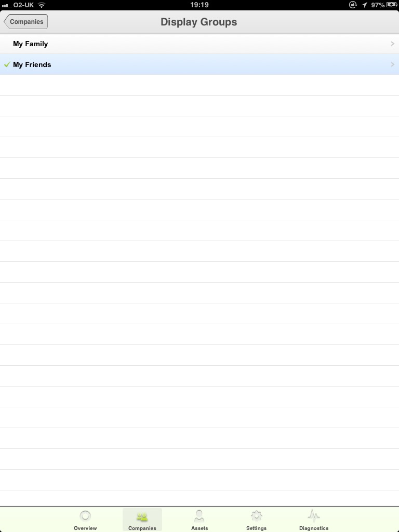The width and height of the screenshot is (399, 532).
Task: Select the My Family group
Action: [x=199, y=44]
